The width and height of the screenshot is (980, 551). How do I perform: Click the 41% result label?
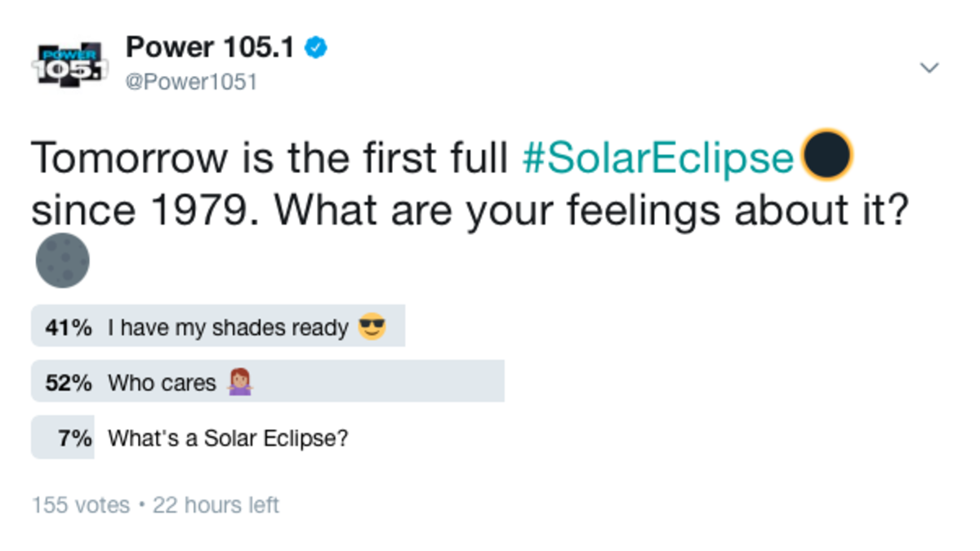[x=69, y=328]
